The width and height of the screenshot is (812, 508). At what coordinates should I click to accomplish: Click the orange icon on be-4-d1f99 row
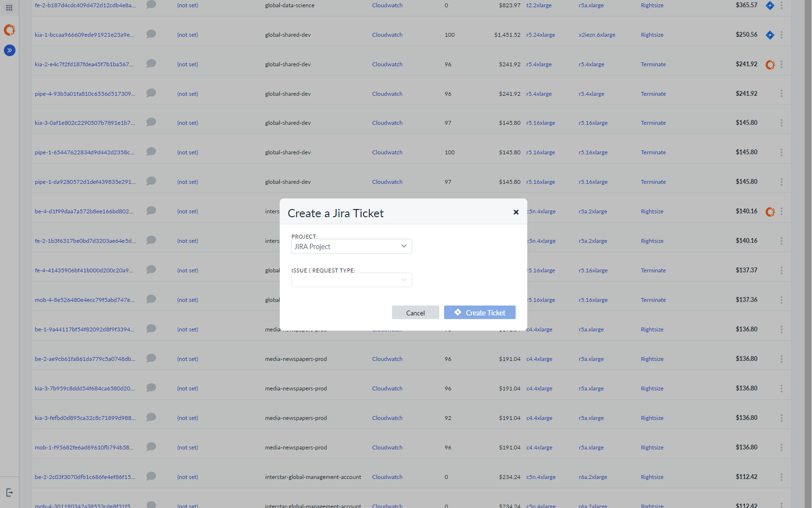[x=770, y=211]
